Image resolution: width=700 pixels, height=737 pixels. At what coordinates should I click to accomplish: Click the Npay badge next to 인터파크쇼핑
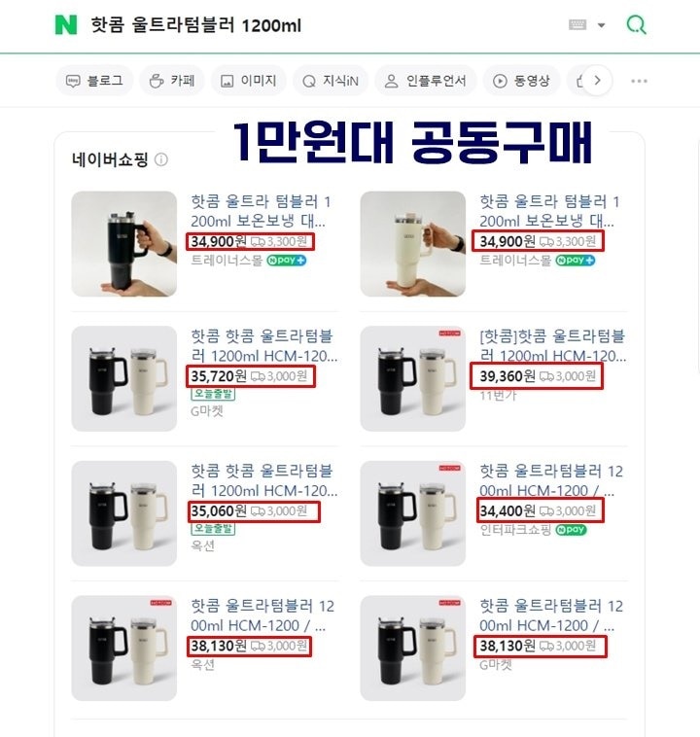(572, 530)
